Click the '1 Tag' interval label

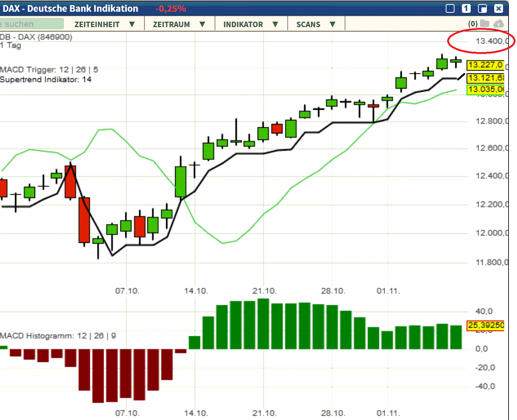pos(10,45)
